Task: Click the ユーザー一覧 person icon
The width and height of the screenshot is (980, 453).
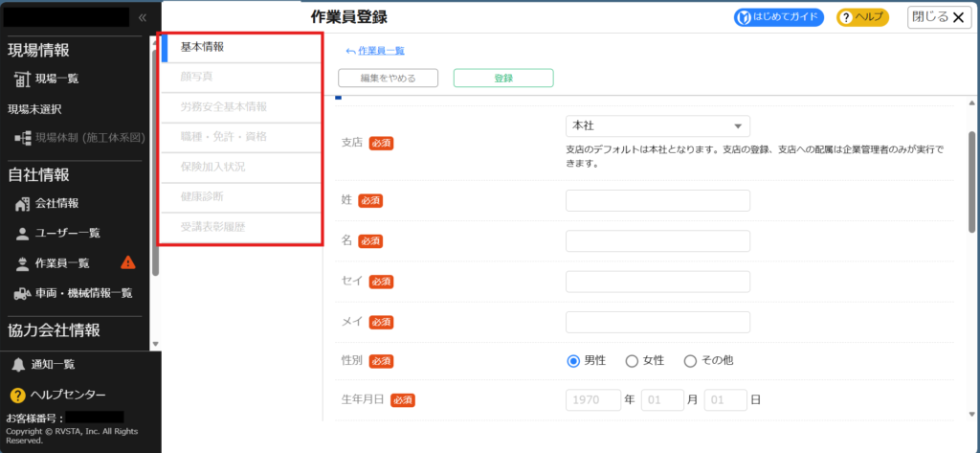Action: coord(23,234)
